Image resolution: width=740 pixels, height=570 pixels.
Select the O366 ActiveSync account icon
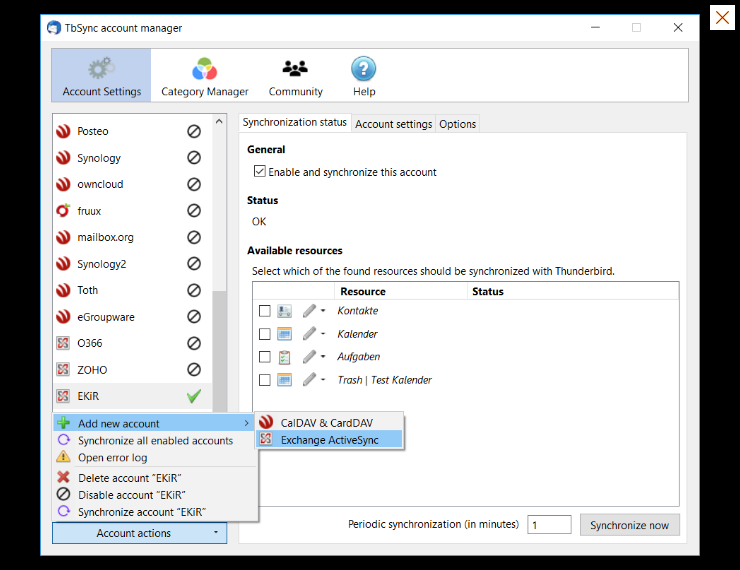[63, 343]
